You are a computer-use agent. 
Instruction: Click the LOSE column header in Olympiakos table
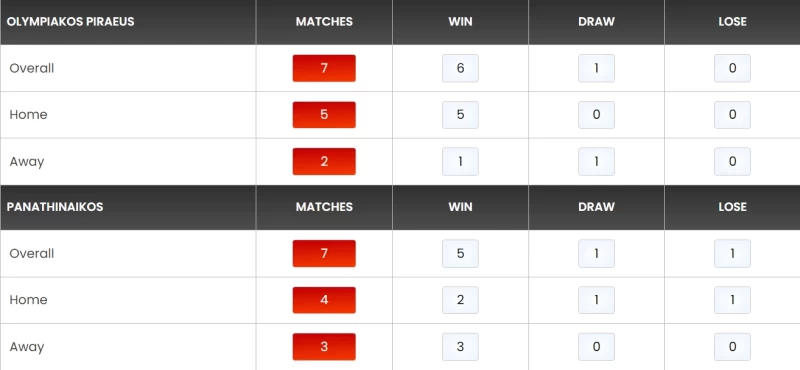732,21
